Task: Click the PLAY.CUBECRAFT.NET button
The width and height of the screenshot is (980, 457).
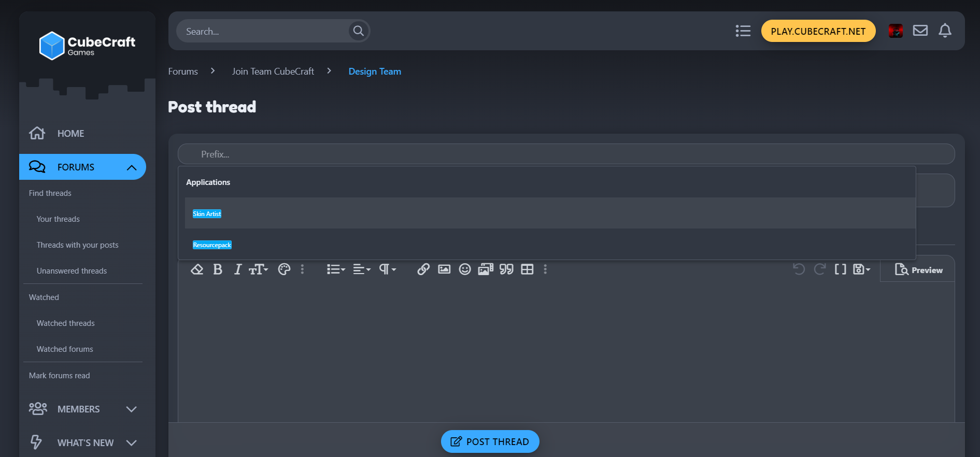Action: point(818,31)
